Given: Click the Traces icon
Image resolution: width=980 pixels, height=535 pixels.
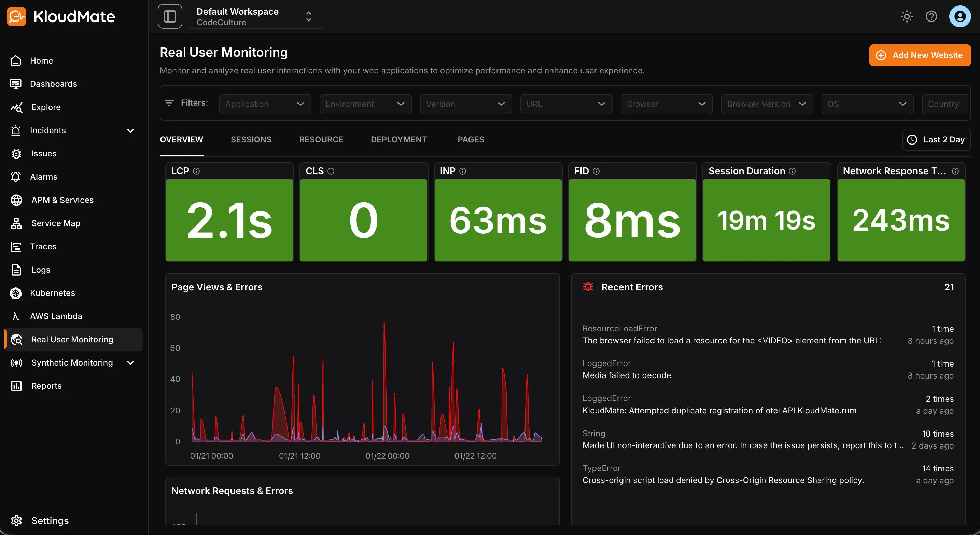Looking at the screenshot, I should point(16,247).
